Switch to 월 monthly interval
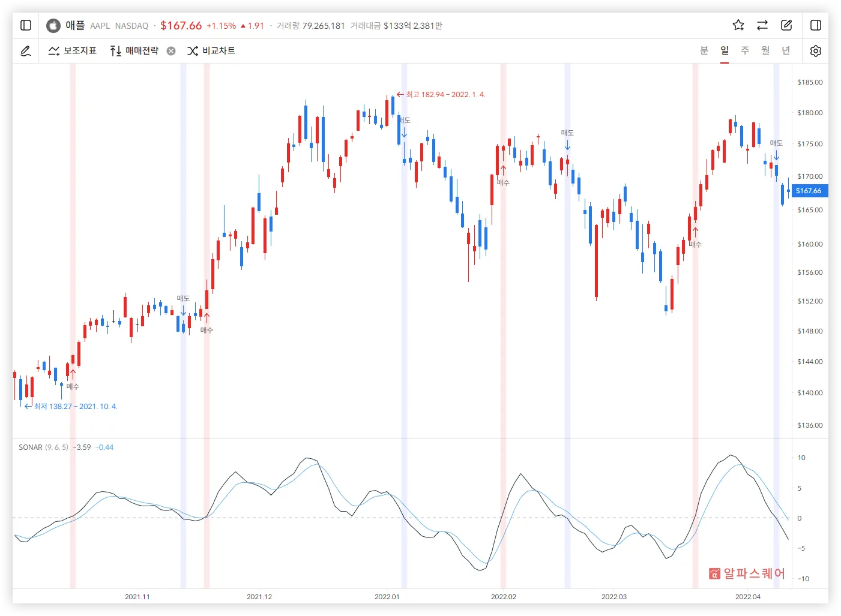The height and width of the screenshot is (616, 841). point(765,50)
